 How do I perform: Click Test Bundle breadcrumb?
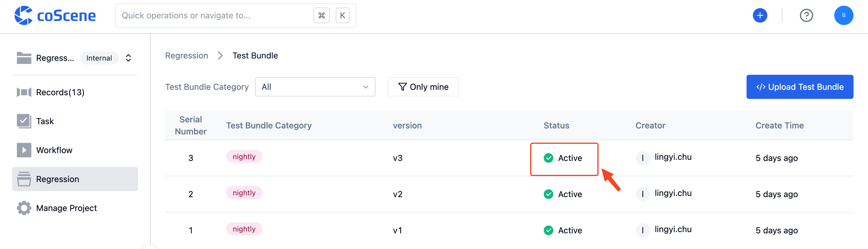pyautogui.click(x=255, y=55)
